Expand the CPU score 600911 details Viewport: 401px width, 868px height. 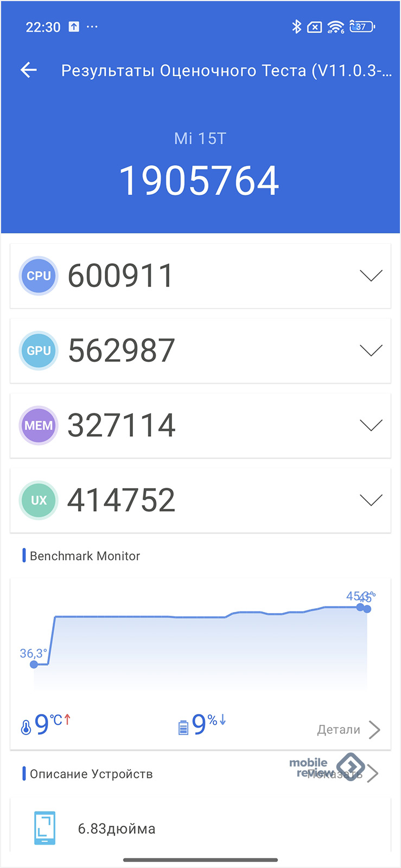tap(371, 276)
